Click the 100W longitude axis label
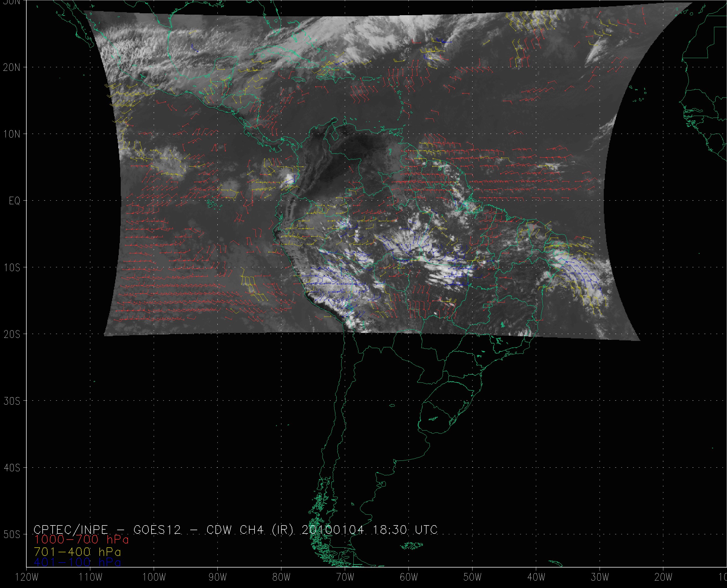 [154, 577]
